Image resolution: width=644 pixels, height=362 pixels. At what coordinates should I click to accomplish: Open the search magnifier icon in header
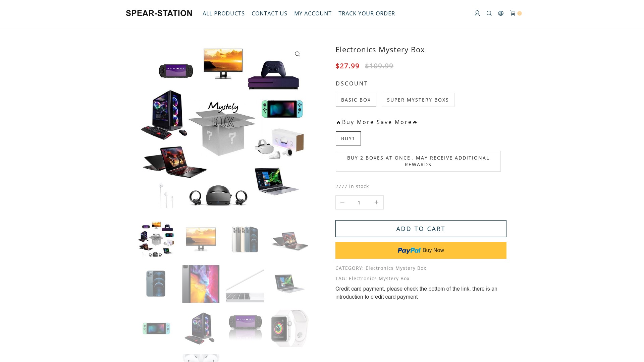tap(489, 13)
